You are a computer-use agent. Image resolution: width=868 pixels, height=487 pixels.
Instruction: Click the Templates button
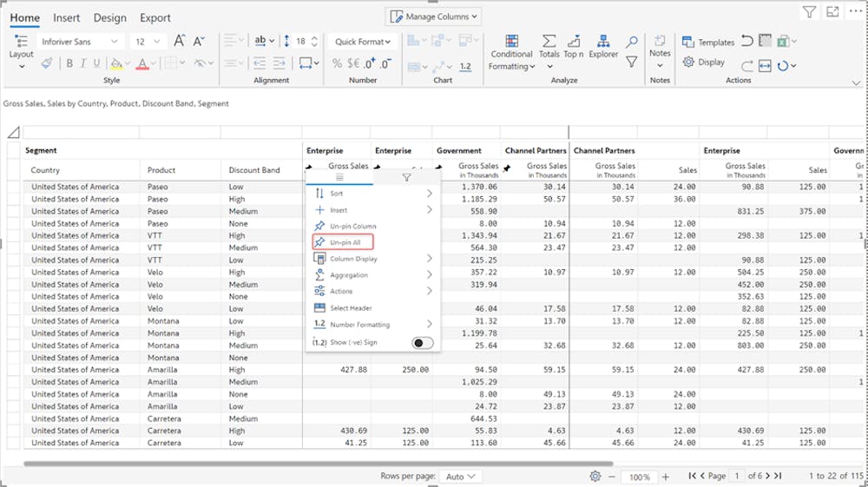pos(708,42)
